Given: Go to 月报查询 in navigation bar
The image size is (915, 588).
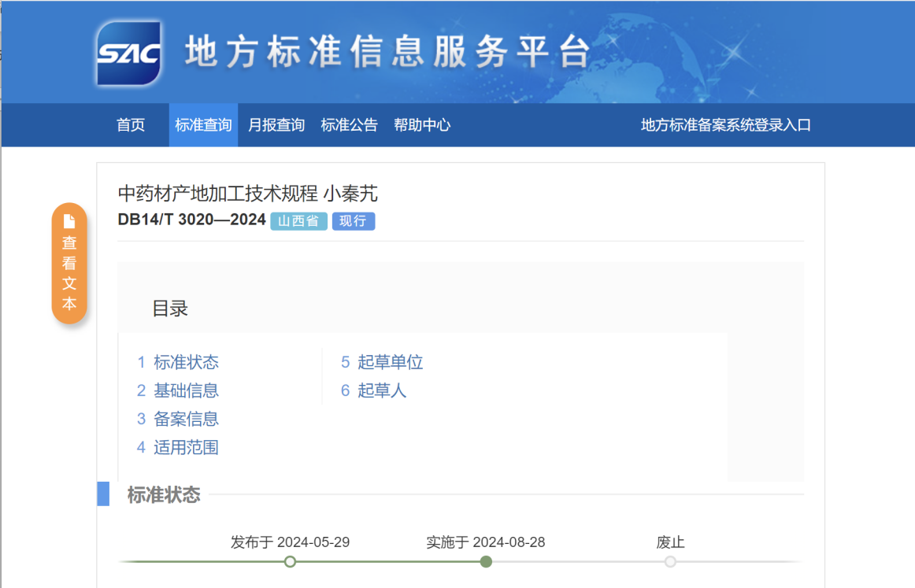Looking at the screenshot, I should 276,125.
